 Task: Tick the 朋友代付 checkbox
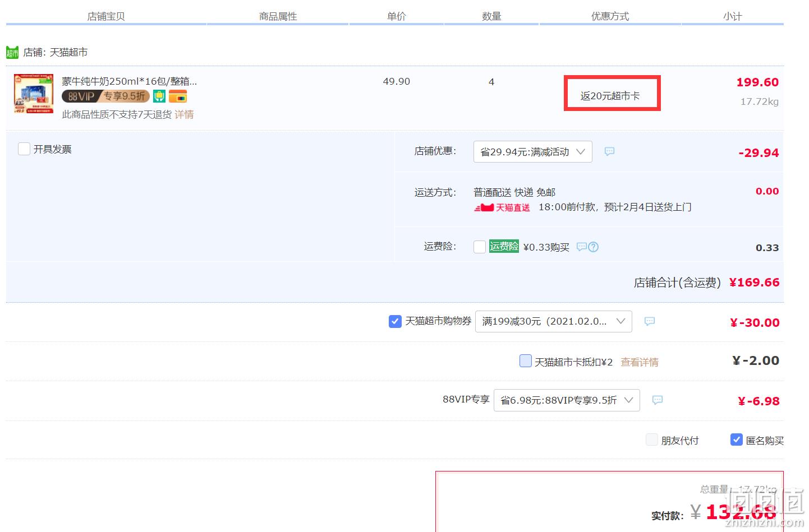(652, 440)
